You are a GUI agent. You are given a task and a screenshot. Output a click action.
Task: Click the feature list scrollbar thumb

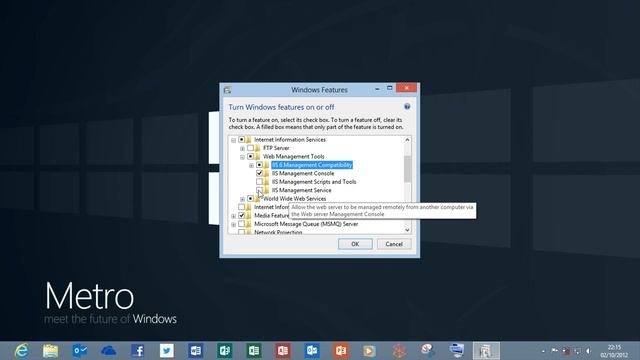407,169
